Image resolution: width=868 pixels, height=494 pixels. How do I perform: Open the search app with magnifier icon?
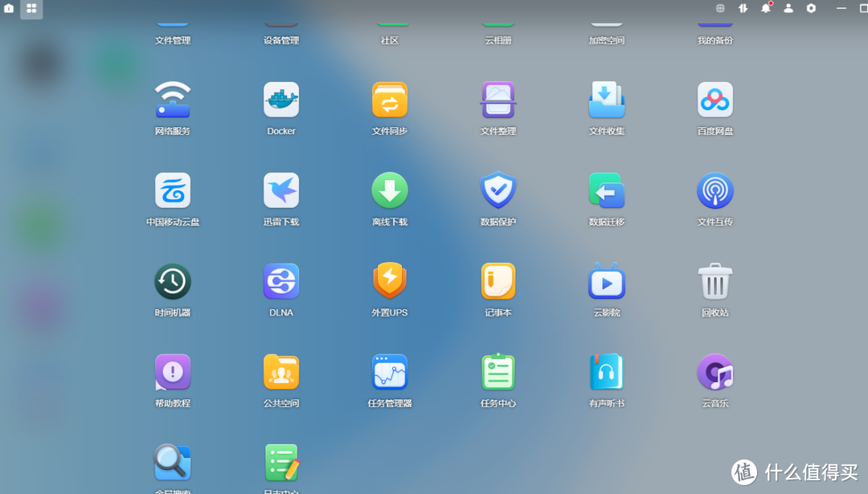pos(173,463)
